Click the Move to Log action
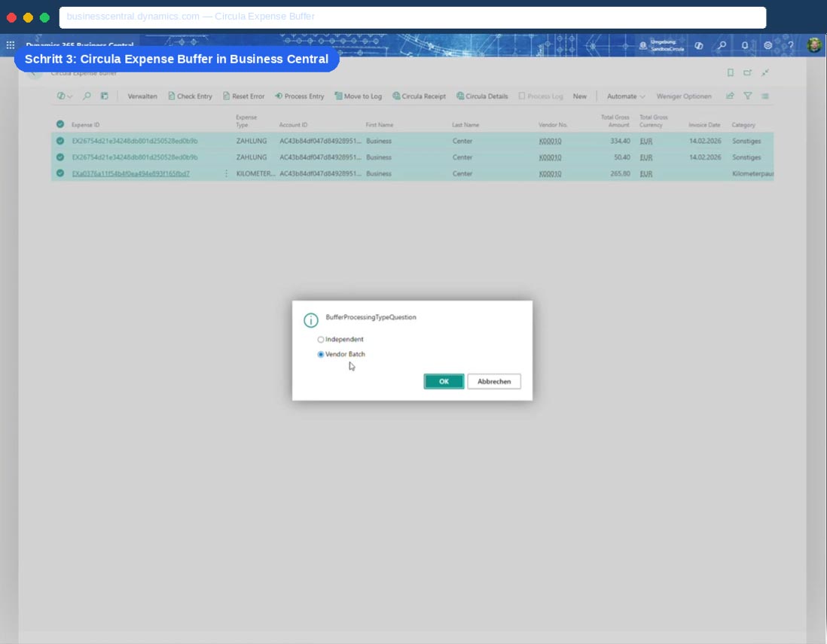Image resolution: width=827 pixels, height=644 pixels. click(x=358, y=96)
